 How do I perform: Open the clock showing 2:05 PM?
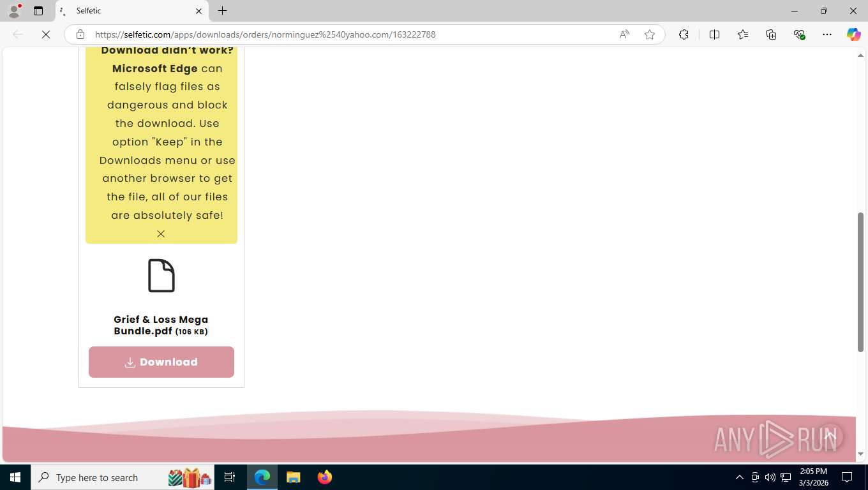click(x=813, y=477)
